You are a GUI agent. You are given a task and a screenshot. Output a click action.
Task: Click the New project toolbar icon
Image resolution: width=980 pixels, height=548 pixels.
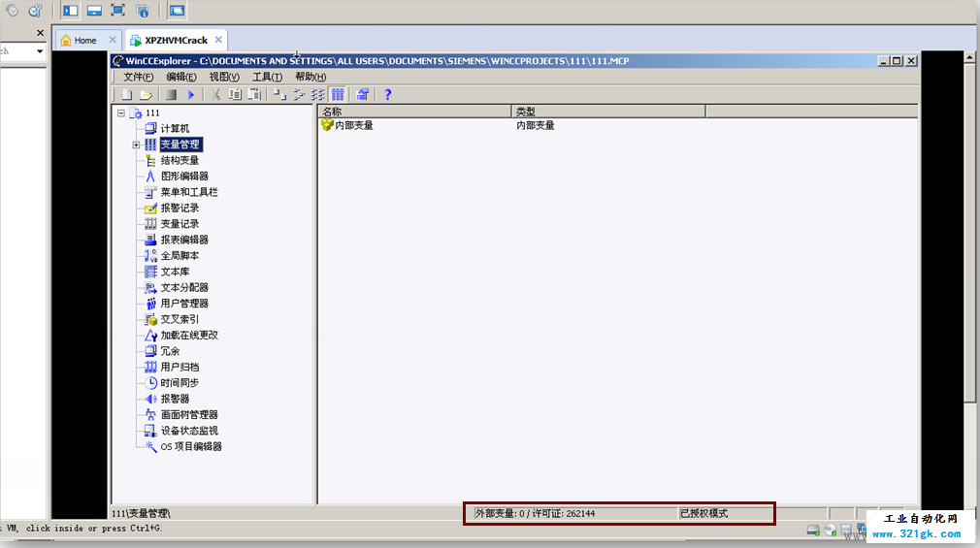tap(127, 94)
